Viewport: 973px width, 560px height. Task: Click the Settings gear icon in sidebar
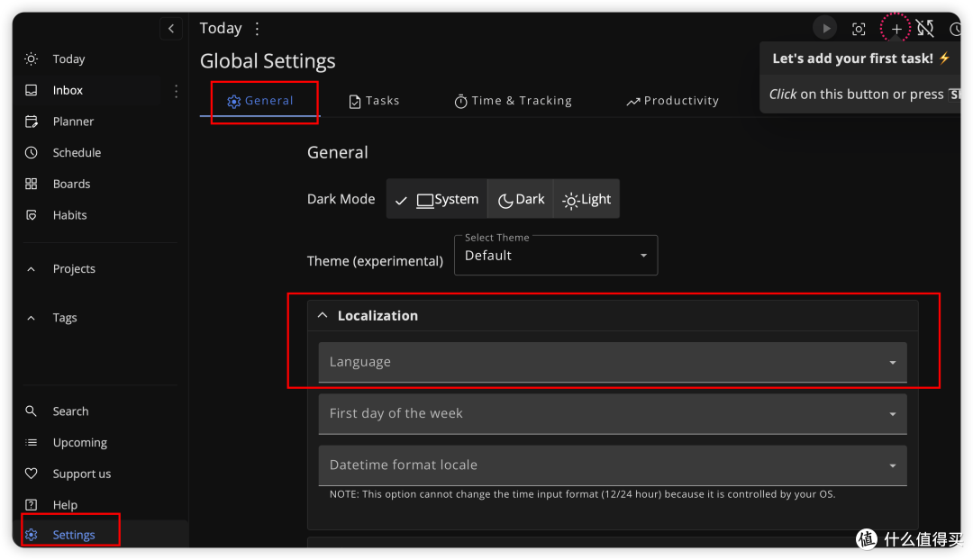pos(32,535)
